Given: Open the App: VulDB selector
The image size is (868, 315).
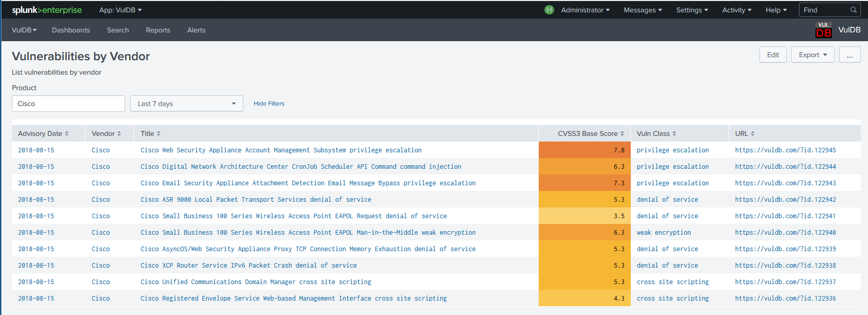Looking at the screenshot, I should pos(120,10).
